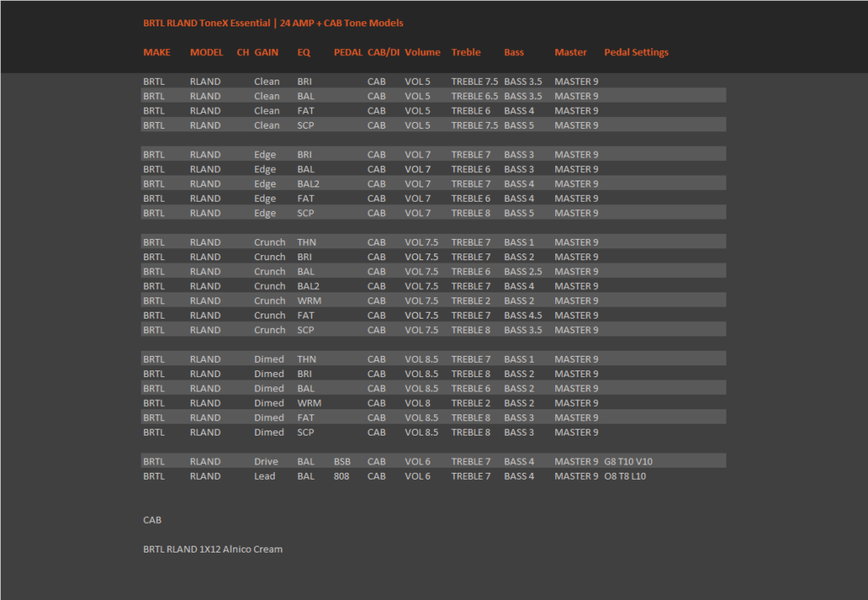This screenshot has width=868, height=600.
Task: Select TREBLE 2 in the Crunch WRM row
Action: pyautogui.click(x=470, y=301)
